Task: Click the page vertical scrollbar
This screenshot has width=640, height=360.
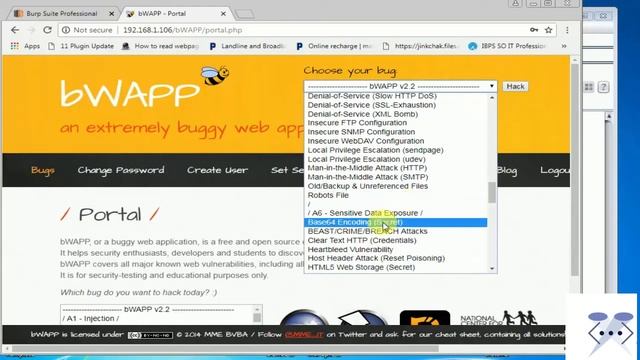Action: 575,171
